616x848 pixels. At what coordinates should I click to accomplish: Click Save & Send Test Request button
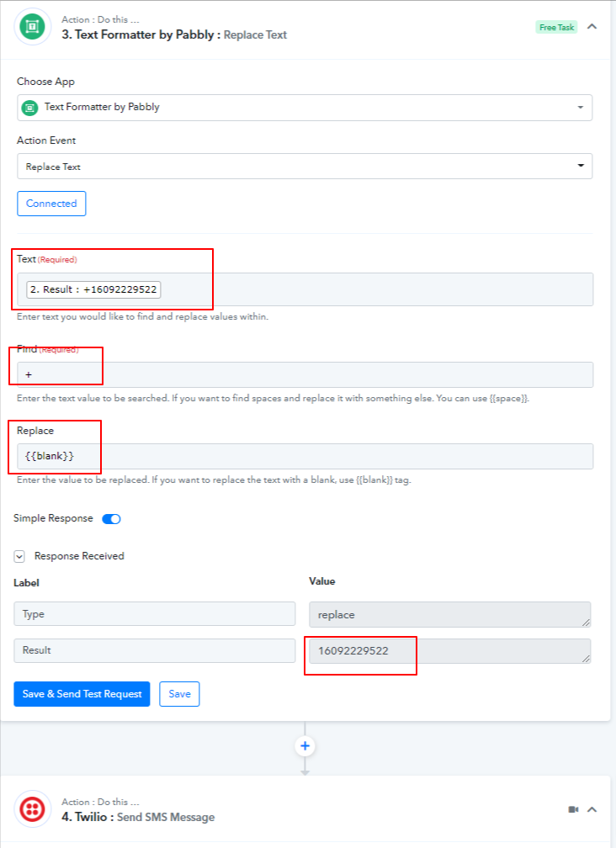[82, 694]
